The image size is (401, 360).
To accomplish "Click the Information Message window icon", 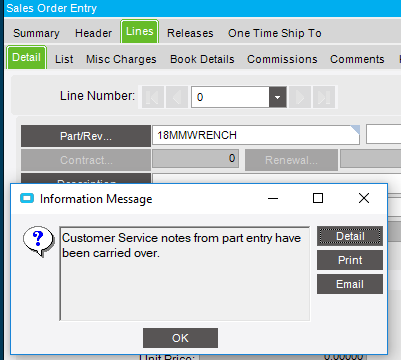I will click(27, 198).
